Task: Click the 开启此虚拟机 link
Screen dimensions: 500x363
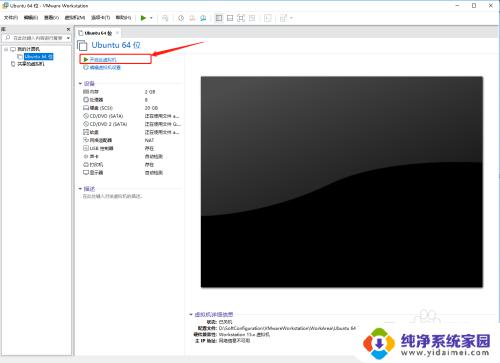Action: point(103,59)
